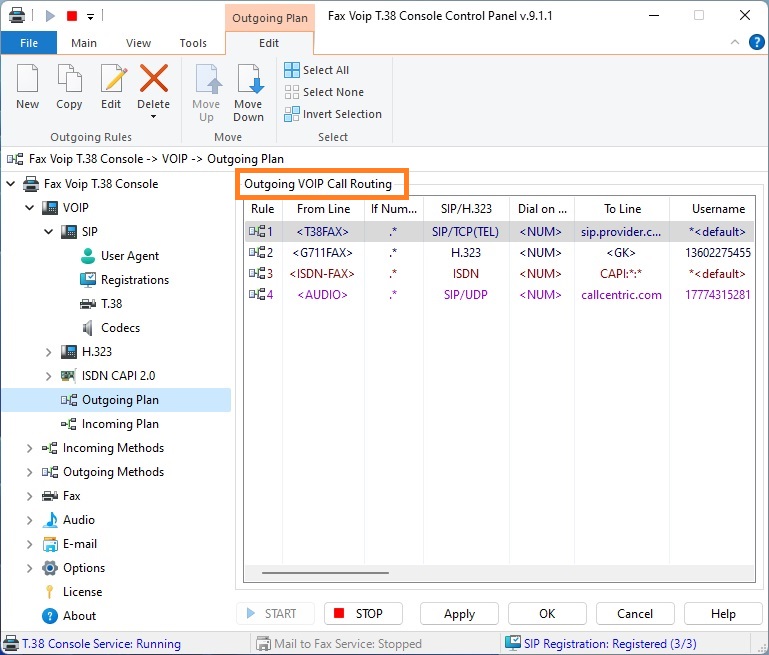Click the Username column header
This screenshot has height=655, width=769.
(714, 209)
